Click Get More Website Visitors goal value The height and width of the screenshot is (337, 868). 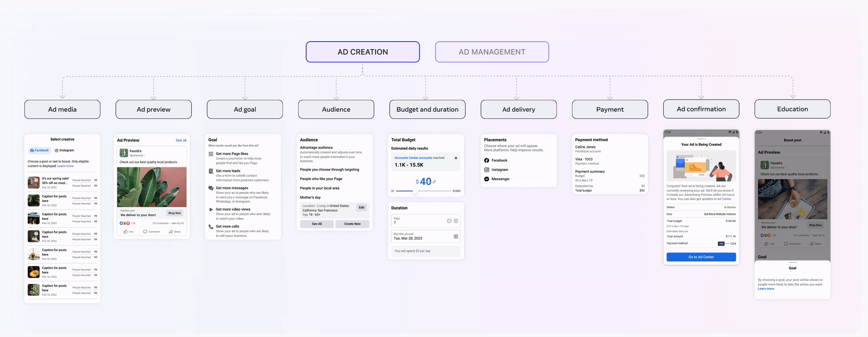pyautogui.click(x=720, y=214)
